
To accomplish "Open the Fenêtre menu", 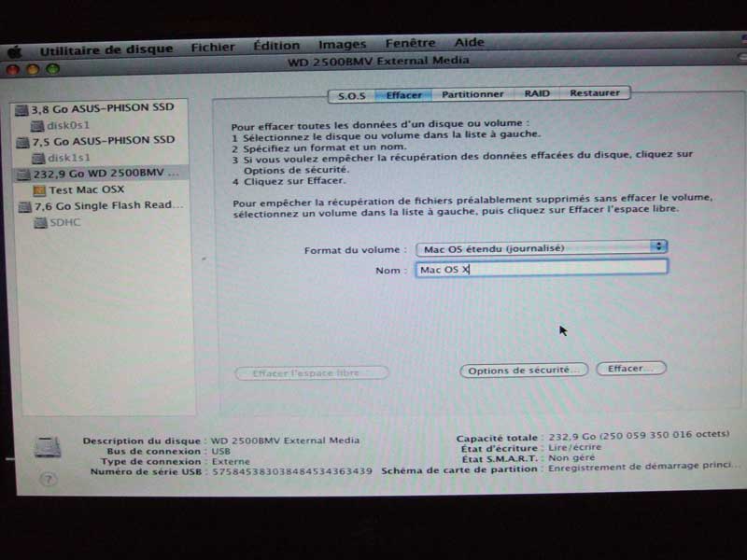I will coord(410,43).
